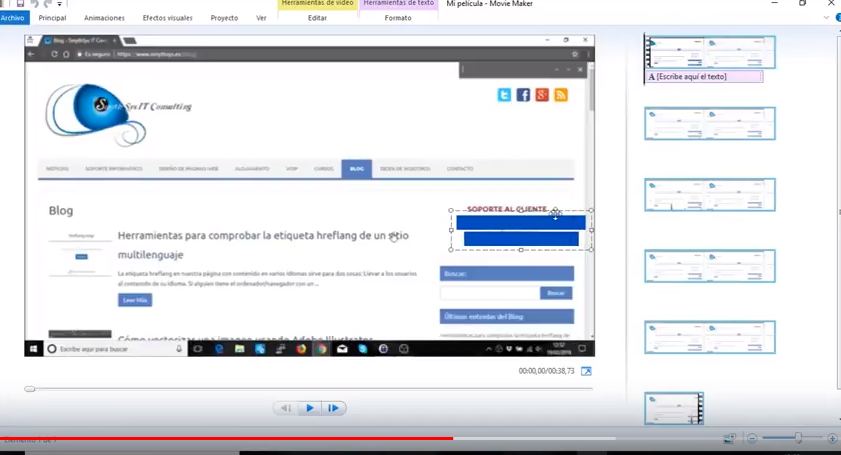This screenshot has width=841, height=455.
Task: Step to the previous frame
Action: pos(286,408)
